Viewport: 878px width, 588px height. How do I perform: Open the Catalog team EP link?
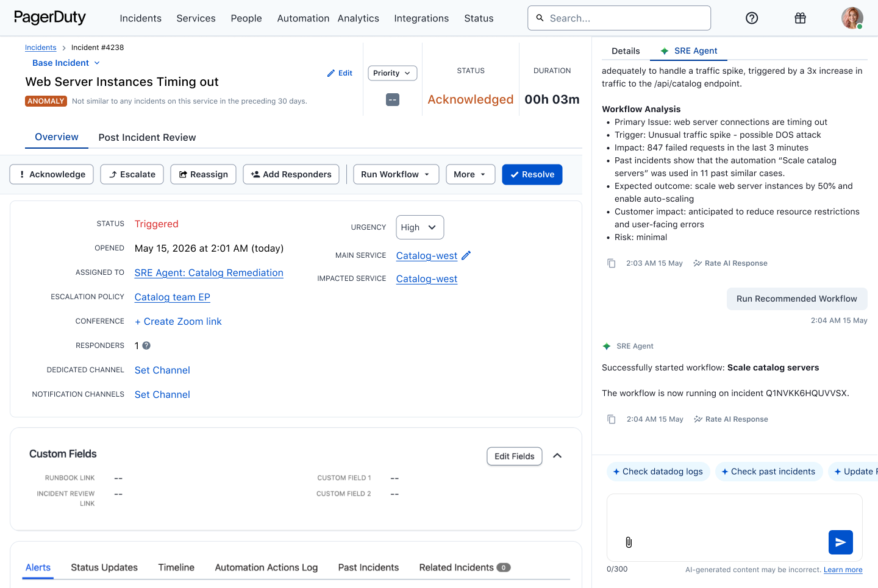click(173, 297)
